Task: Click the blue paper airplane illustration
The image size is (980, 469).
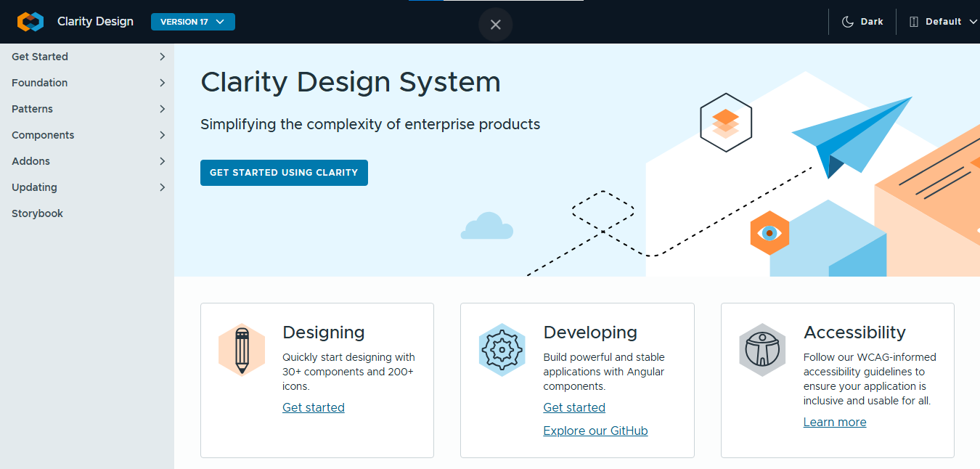Action: [x=852, y=136]
